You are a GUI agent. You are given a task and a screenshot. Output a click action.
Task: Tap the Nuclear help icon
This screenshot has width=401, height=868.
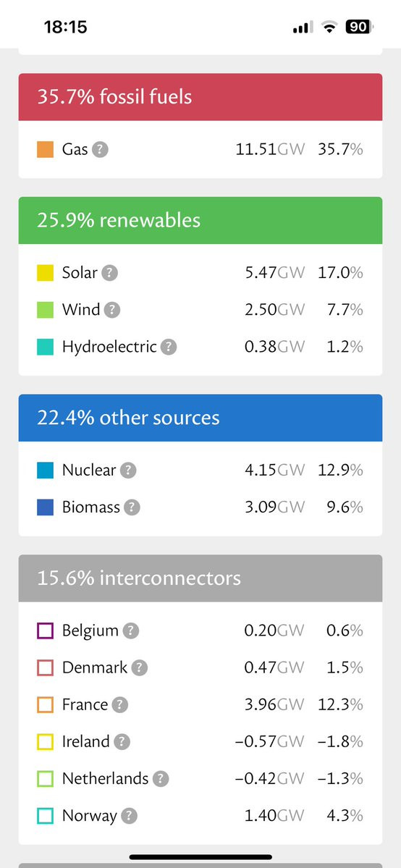coord(128,471)
